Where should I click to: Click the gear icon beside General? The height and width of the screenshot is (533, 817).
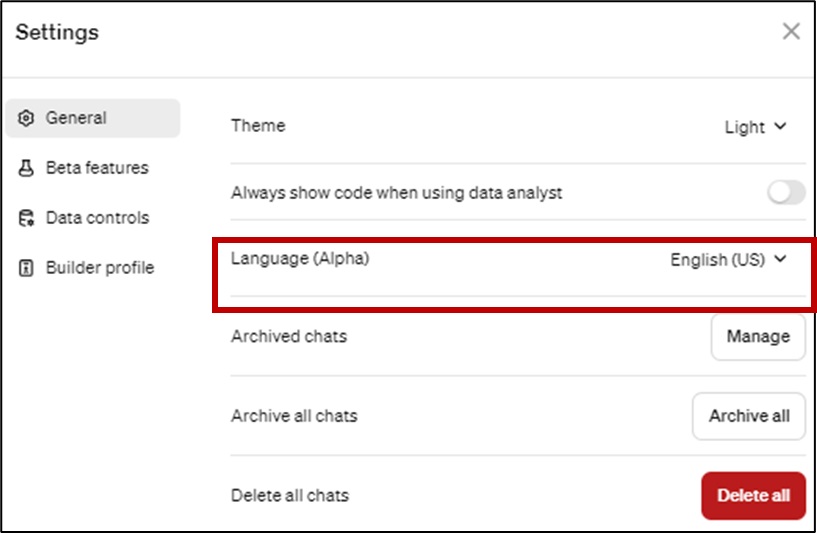27,118
